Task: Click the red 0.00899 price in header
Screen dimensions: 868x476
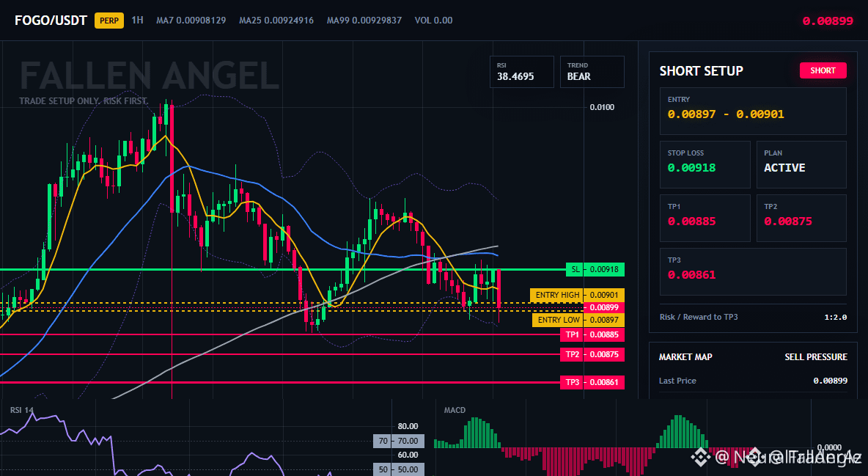Action: point(828,21)
